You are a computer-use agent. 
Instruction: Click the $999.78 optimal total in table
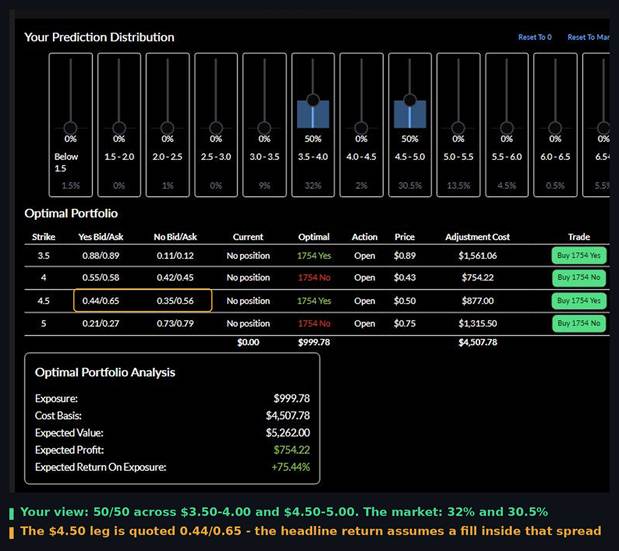314,342
